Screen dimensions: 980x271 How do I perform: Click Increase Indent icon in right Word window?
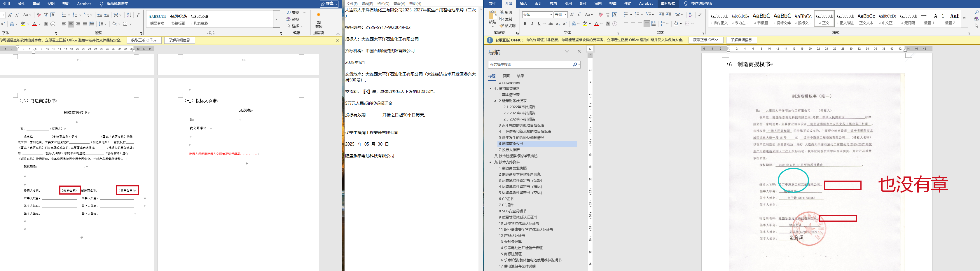coord(668,15)
